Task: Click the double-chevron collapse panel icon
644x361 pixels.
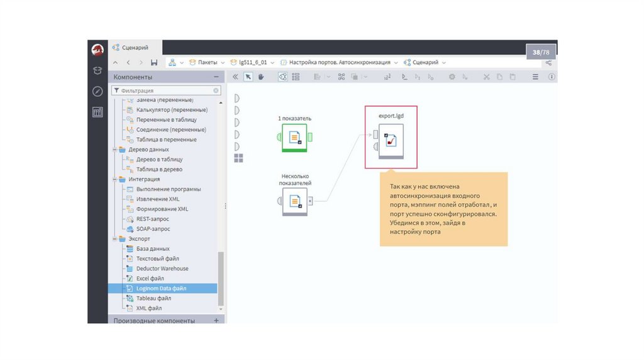Action: (x=235, y=77)
